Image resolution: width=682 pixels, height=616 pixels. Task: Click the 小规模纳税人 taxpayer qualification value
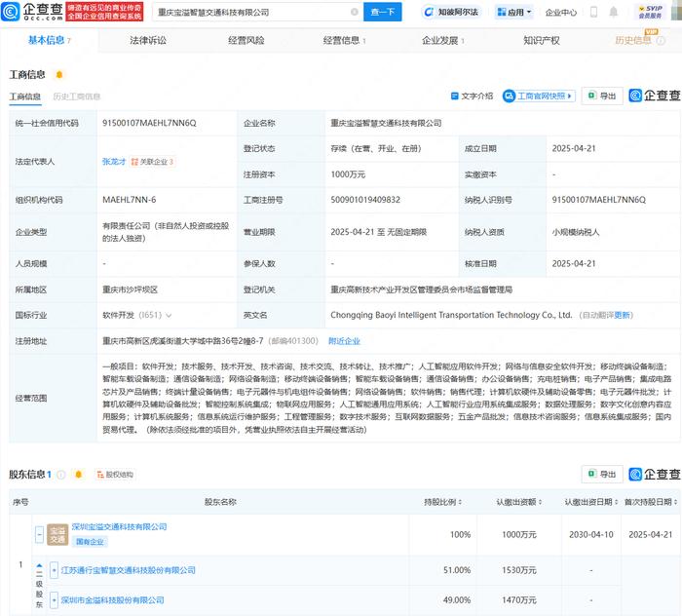(x=576, y=232)
